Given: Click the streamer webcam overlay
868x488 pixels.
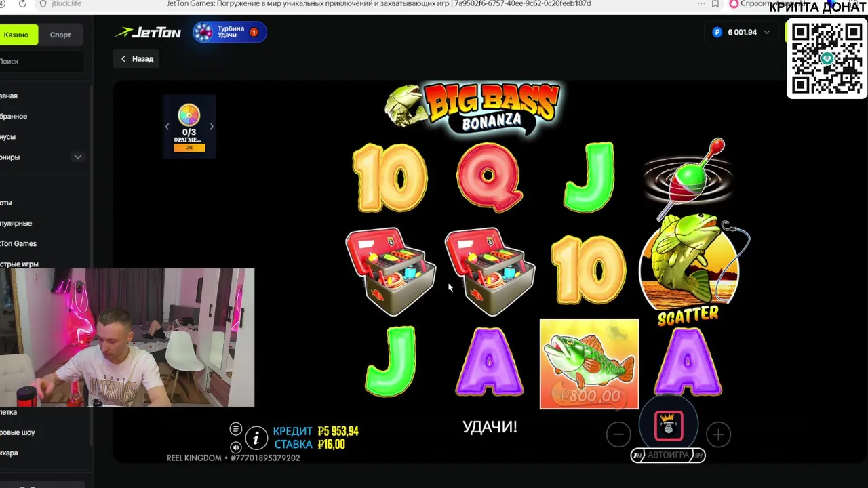Looking at the screenshot, I should pos(127,338).
